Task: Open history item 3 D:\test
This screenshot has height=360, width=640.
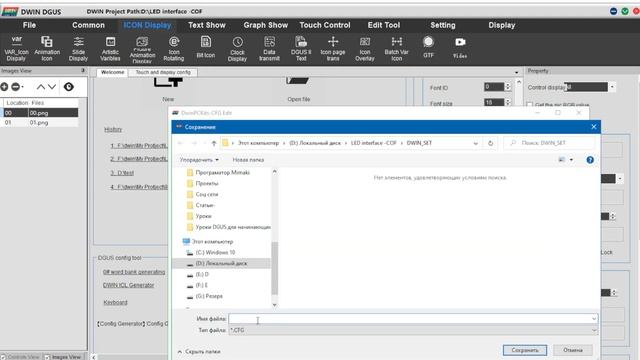Action: pyautogui.click(x=122, y=173)
